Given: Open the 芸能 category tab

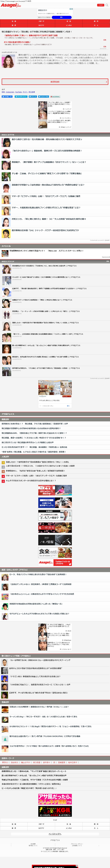Looking at the screenshot, I should click(x=14, y=21).
